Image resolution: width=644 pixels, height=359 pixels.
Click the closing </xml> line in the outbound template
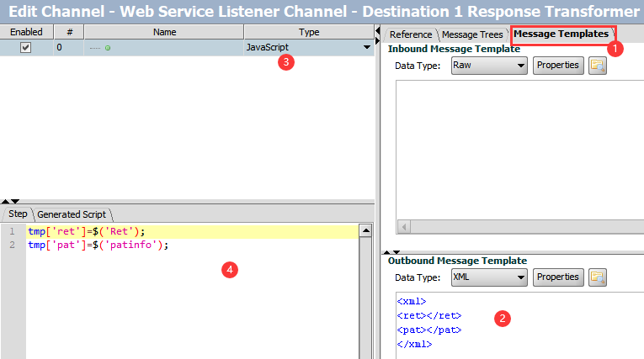(x=414, y=345)
